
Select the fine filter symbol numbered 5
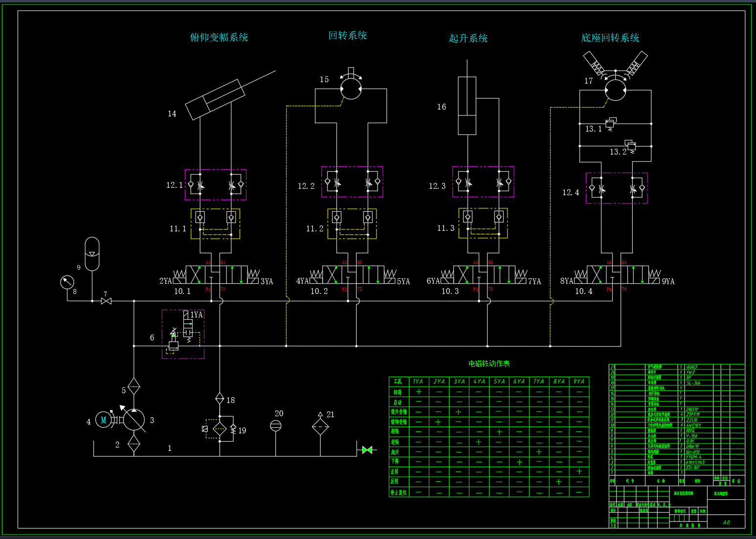coord(134,386)
